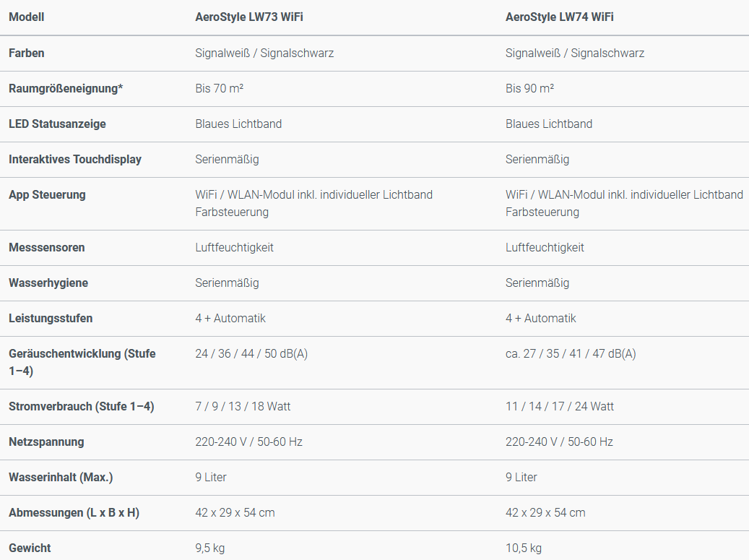
Task: Click the Leistungsstufen row label
Action: pyautogui.click(x=48, y=318)
